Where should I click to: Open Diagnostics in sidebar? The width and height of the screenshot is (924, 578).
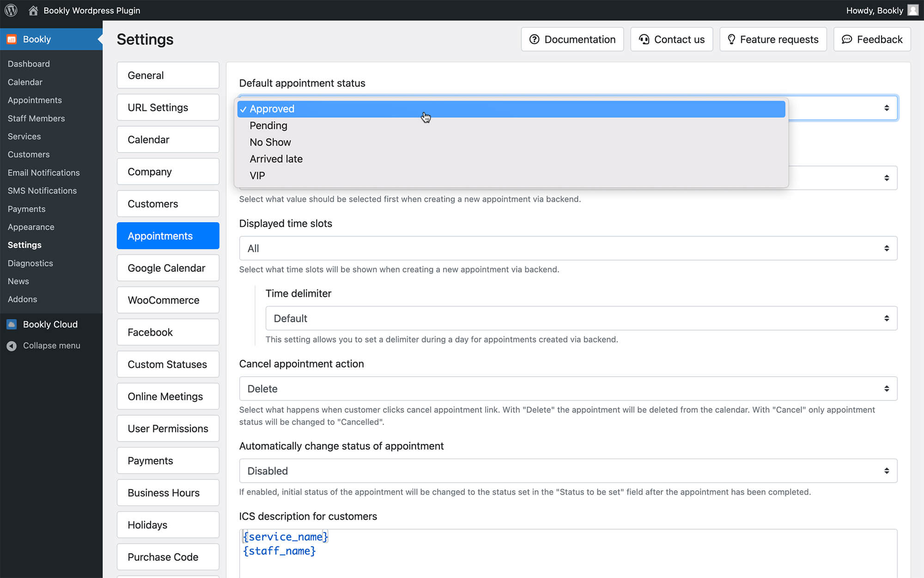pos(30,263)
